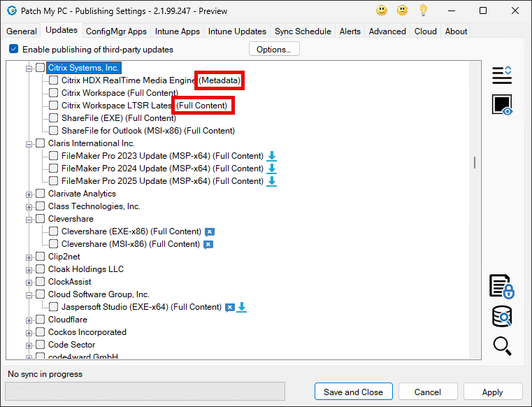
Task: Check FileMaker Pro 2023 Update checkbox
Action: [53, 156]
